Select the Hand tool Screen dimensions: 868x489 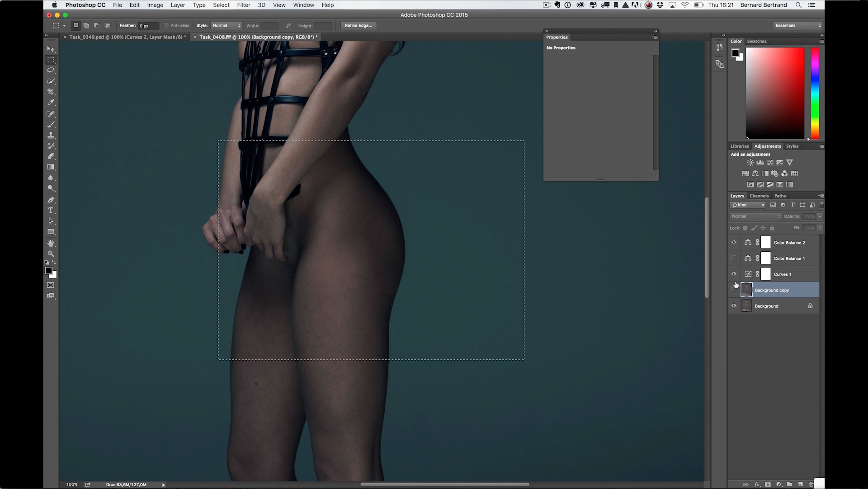[51, 243]
